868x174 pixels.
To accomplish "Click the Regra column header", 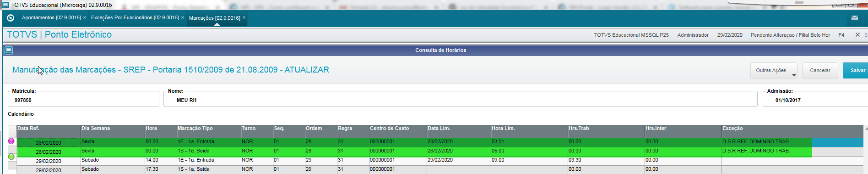I will pyautogui.click(x=353, y=131).
